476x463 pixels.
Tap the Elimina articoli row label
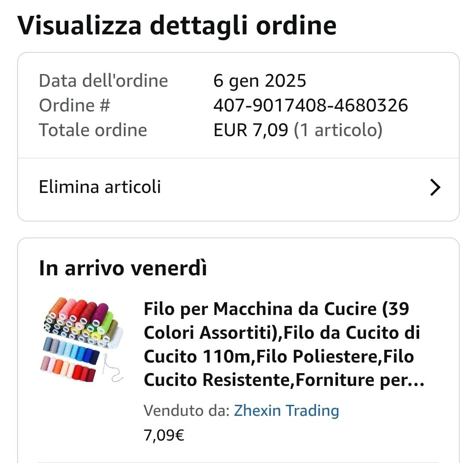click(x=100, y=187)
